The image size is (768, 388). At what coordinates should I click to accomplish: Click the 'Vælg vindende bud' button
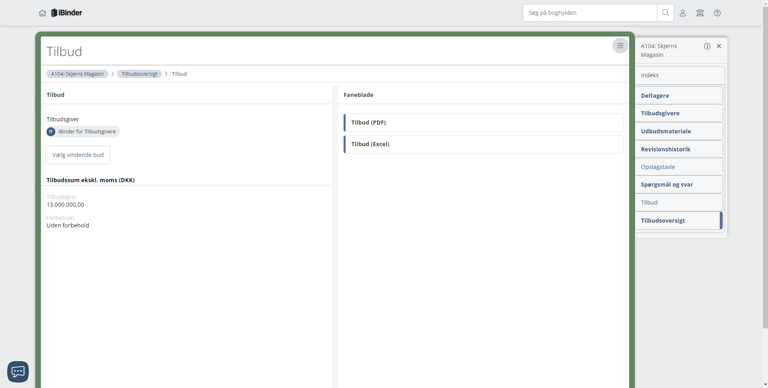78,155
